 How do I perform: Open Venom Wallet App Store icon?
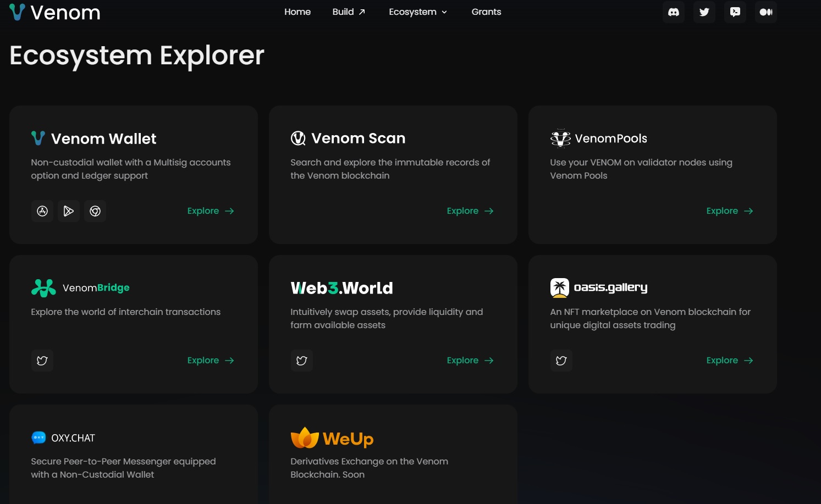tap(42, 211)
